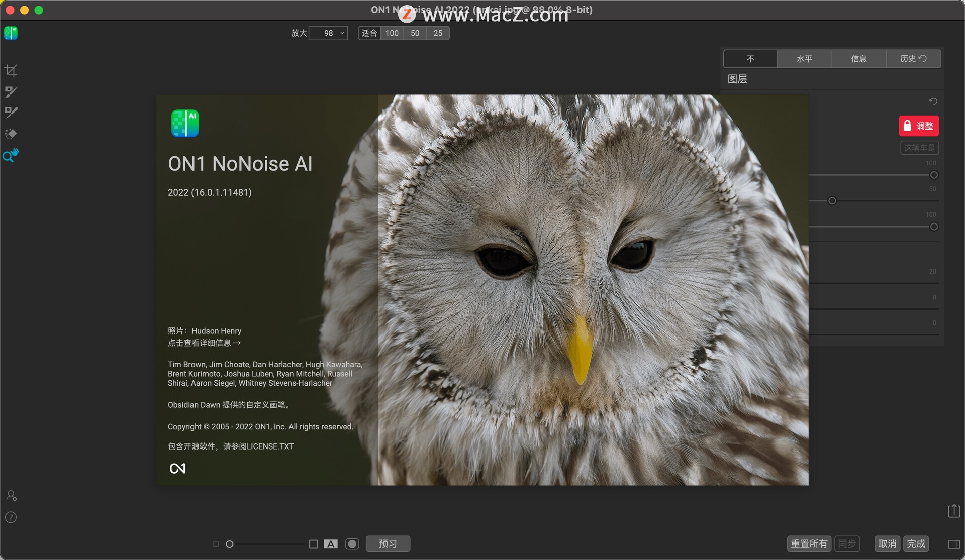The width and height of the screenshot is (965, 560).
Task: Open the 点击查看详细信息 link
Action: click(205, 343)
